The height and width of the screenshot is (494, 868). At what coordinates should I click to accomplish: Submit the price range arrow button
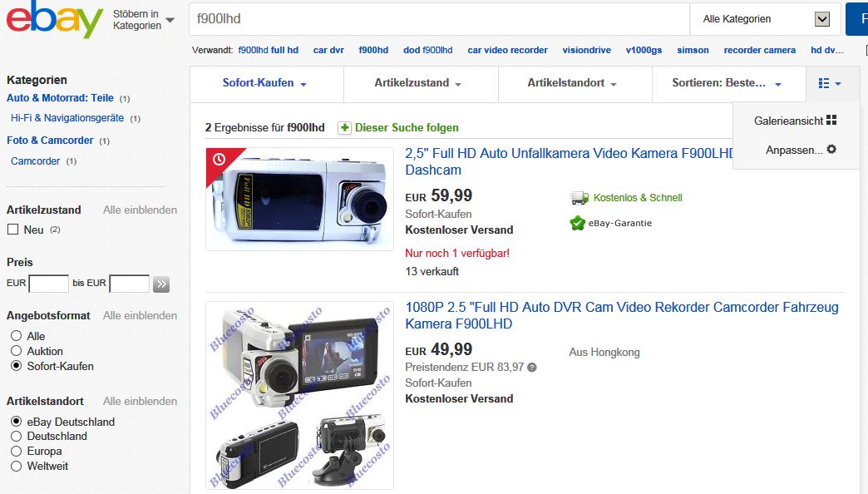[x=161, y=284]
